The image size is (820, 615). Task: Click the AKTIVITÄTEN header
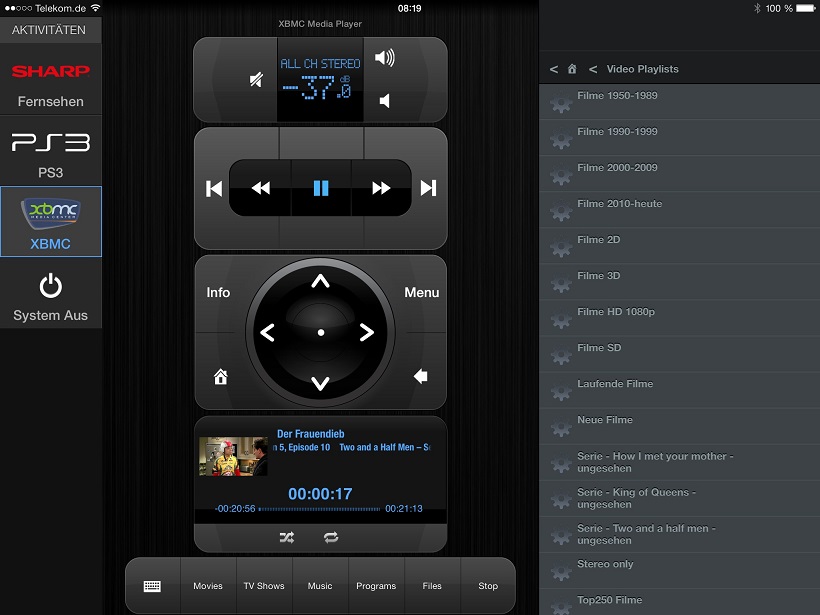click(49, 30)
